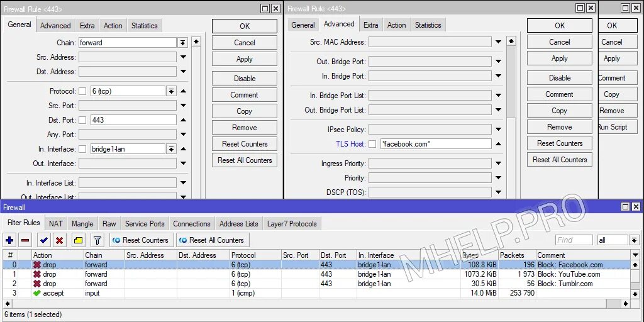Toggle In. Interface invert checkbox
The height and width of the screenshot is (322, 644).
click(x=82, y=149)
